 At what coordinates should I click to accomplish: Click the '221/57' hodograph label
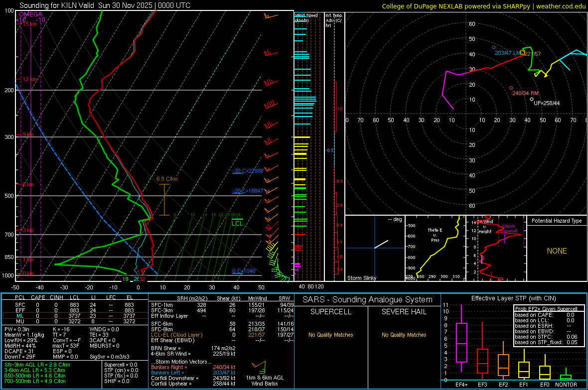533,54
